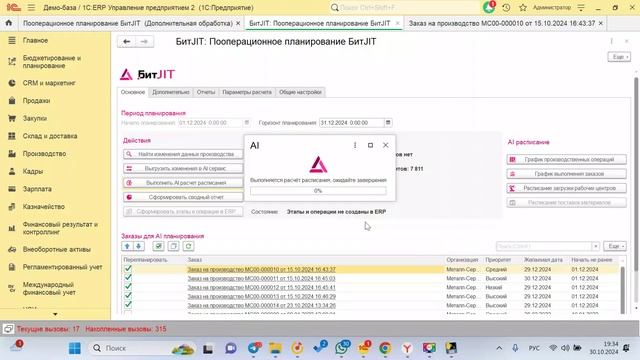Maximize the AI dialog window icon
640x360 pixels.
point(370,145)
